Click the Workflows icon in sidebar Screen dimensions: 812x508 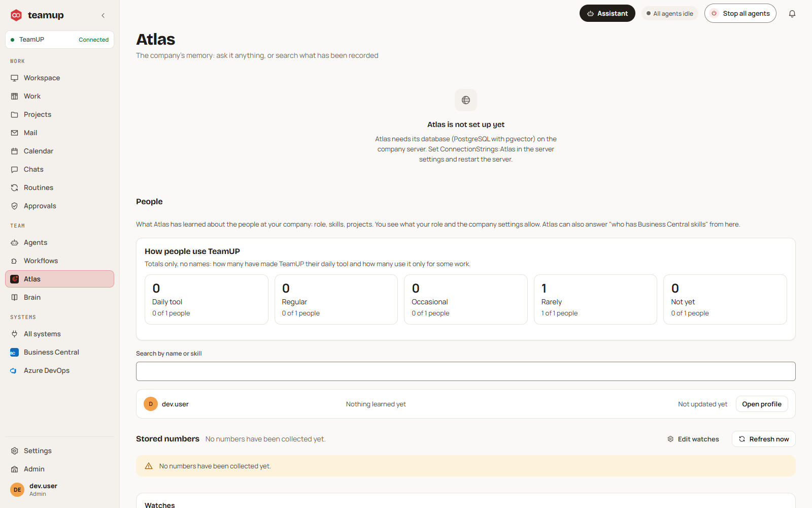(15, 261)
